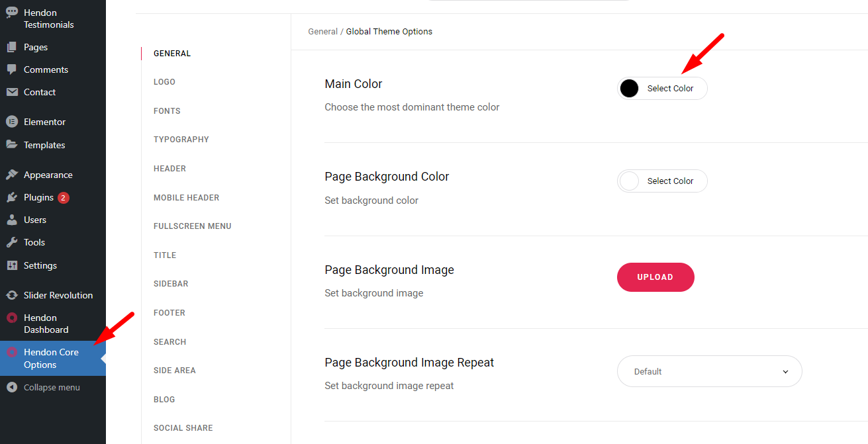Switch to the Typography options tab

coord(181,140)
